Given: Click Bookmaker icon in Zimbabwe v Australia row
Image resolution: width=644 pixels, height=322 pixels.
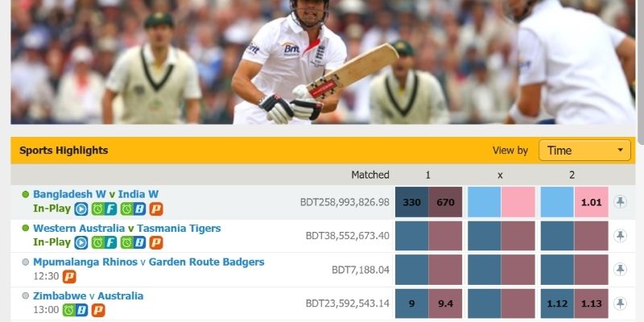Looking at the screenshot, I should pos(76,310).
